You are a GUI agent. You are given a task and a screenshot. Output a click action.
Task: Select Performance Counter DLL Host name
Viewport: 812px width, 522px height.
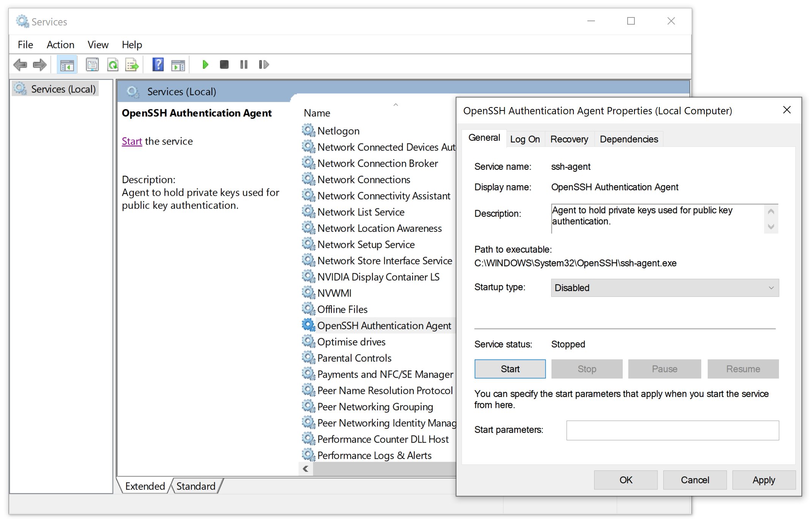(x=383, y=439)
